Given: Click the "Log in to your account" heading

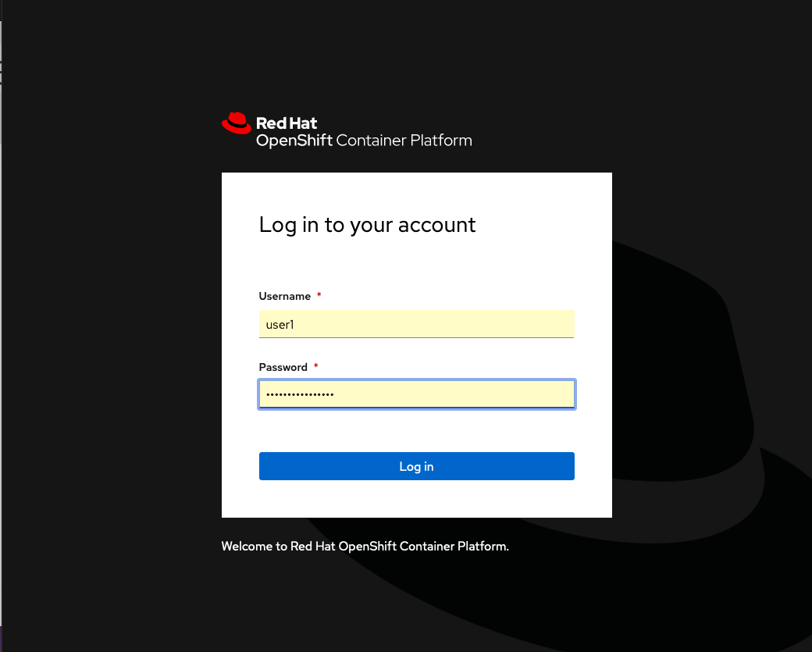Looking at the screenshot, I should coord(367,225).
